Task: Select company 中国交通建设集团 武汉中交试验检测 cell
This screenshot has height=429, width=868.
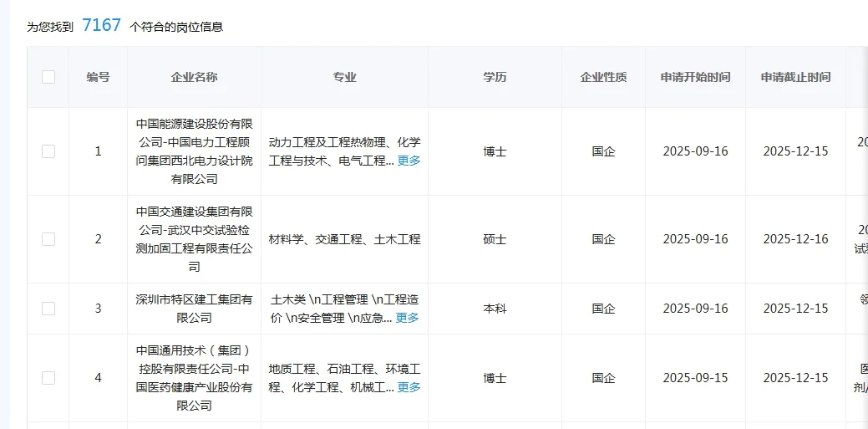Action: tap(195, 239)
